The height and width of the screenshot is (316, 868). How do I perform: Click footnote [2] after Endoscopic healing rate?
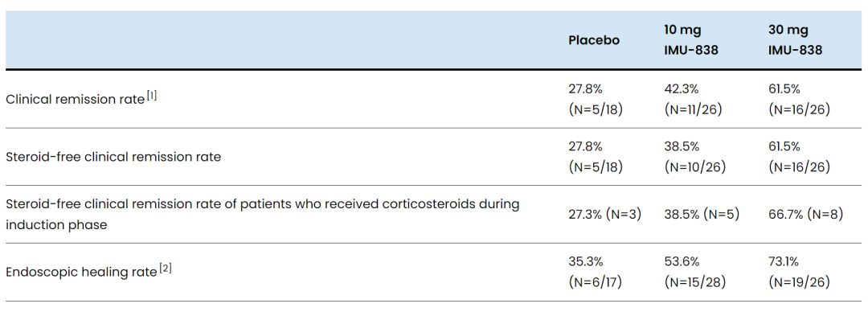tap(166, 269)
